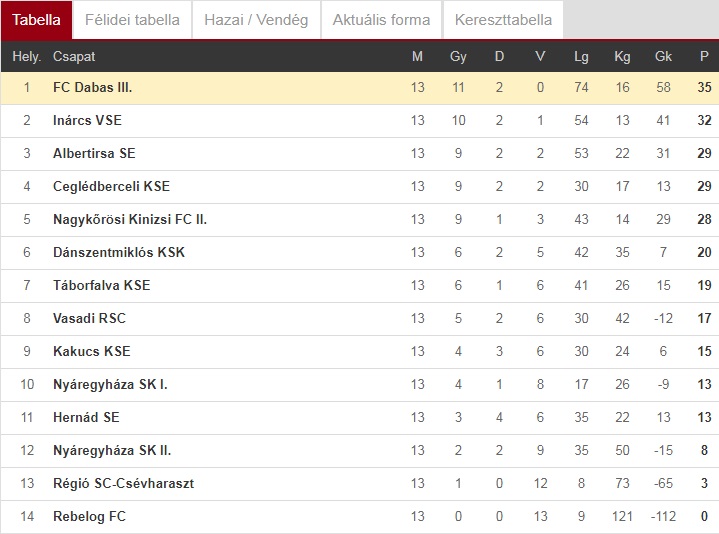This screenshot has height=534, width=719.
Task: Switch to the Félidei tabella tab
Action: tap(132, 20)
